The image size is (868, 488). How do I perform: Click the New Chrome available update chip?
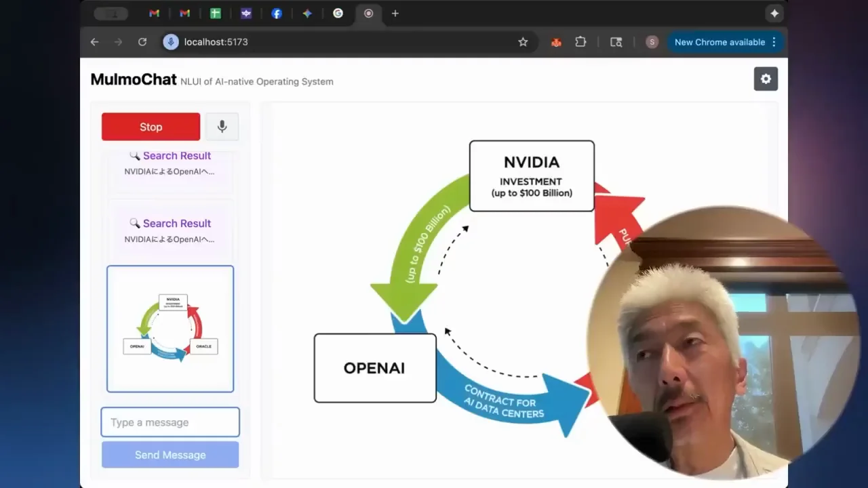[726, 42]
